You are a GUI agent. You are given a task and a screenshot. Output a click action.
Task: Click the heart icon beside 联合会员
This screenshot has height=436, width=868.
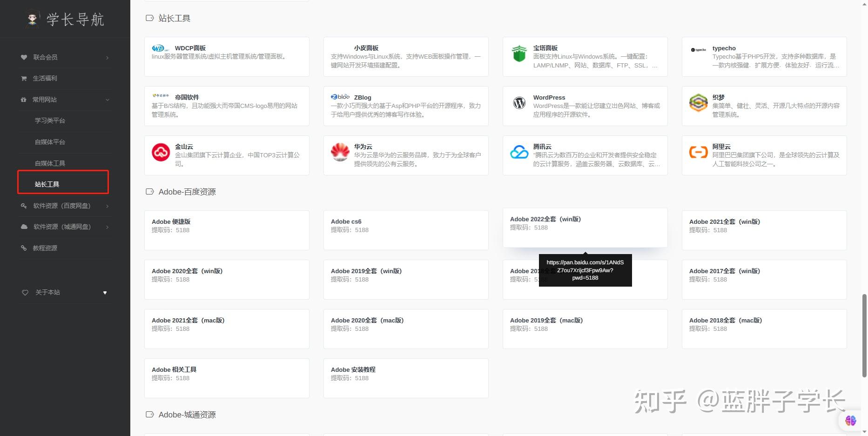click(x=24, y=57)
